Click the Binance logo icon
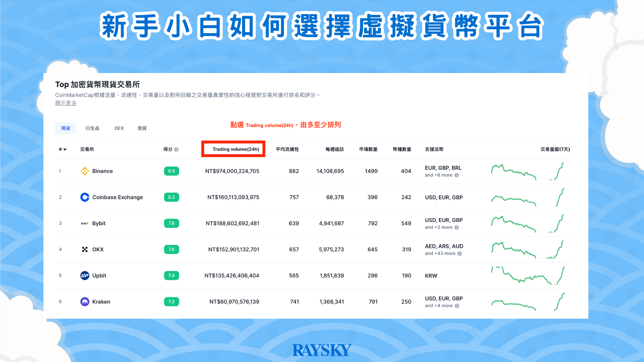Image resolution: width=644 pixels, height=362 pixels. click(x=85, y=171)
